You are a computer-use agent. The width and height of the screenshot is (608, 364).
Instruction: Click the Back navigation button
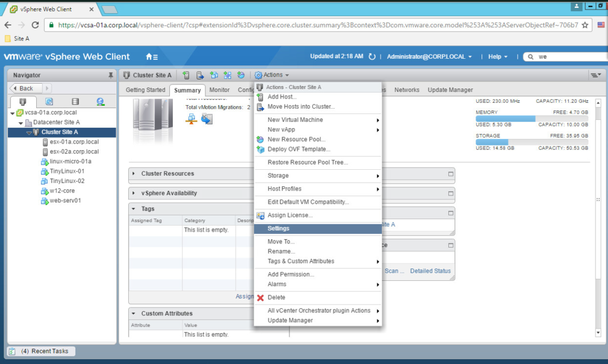coord(24,88)
